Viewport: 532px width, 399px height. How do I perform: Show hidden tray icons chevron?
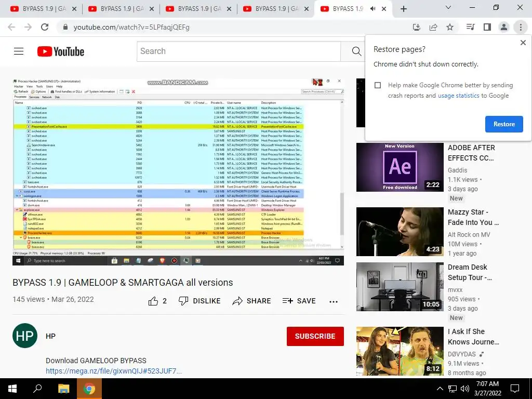point(440,389)
